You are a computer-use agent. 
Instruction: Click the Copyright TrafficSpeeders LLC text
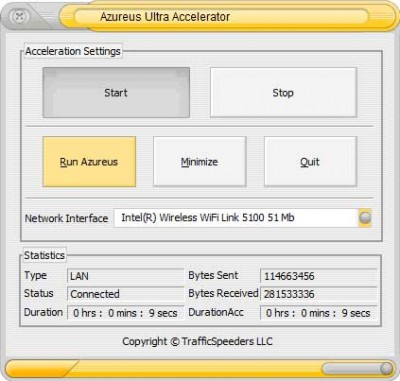[197, 341]
